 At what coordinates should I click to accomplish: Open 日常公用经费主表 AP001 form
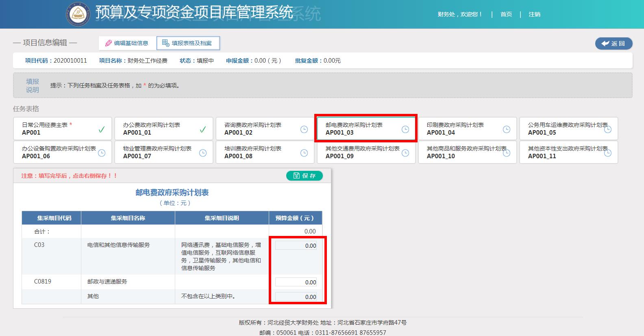coord(62,129)
